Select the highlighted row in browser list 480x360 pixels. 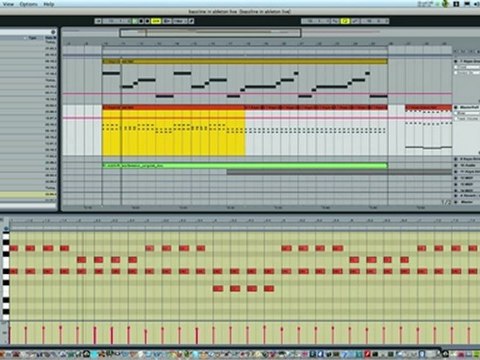click(28, 194)
